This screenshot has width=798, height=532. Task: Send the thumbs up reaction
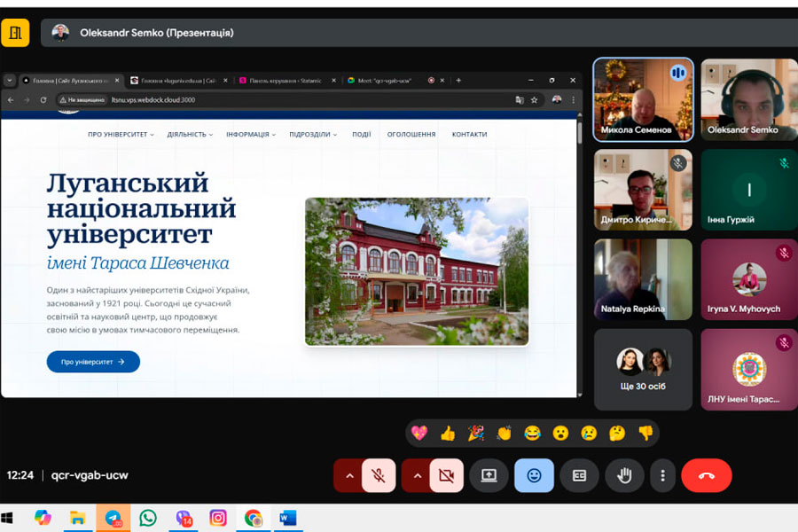click(448, 433)
